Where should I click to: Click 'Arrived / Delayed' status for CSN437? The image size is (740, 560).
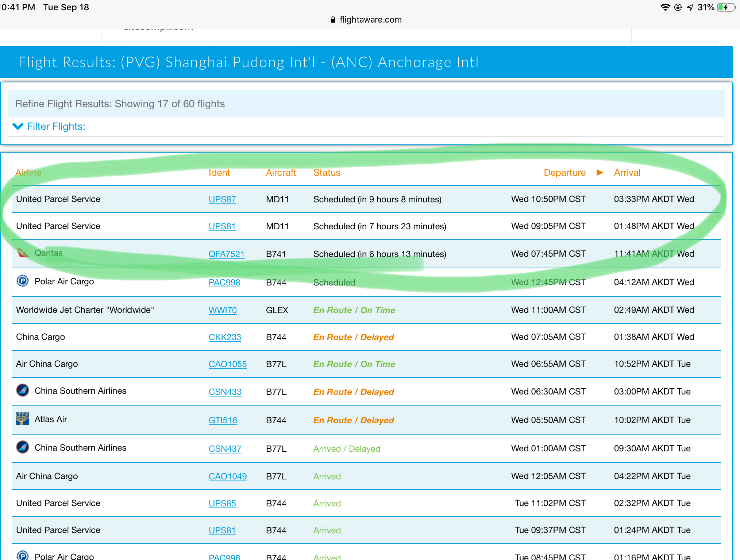coord(347,449)
